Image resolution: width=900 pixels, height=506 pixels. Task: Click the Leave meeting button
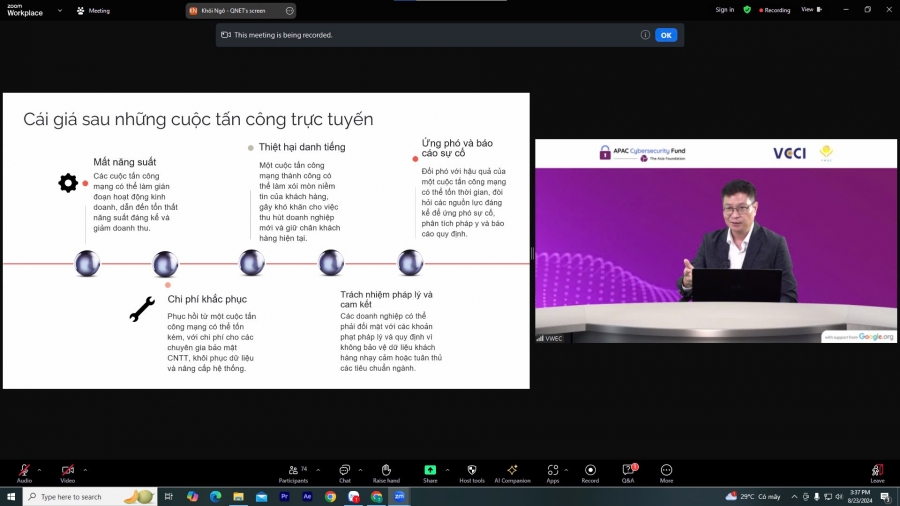(x=877, y=471)
